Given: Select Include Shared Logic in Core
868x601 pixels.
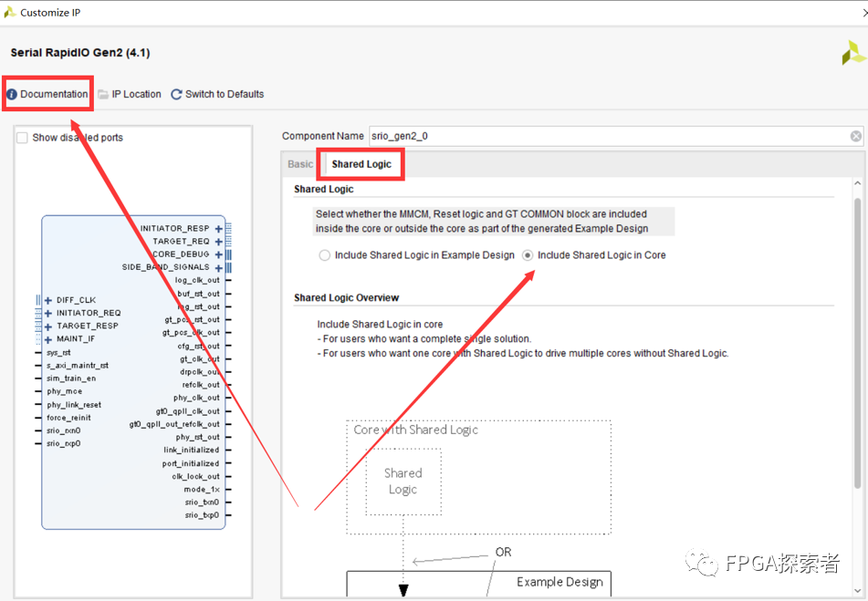Looking at the screenshot, I should [x=528, y=254].
